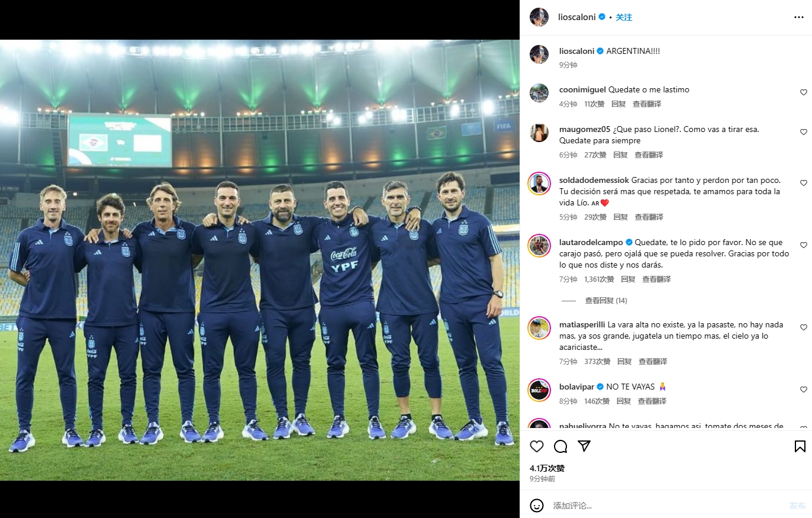Show likes count 4.1万次赞
The height and width of the screenshot is (518, 812).
pos(547,468)
